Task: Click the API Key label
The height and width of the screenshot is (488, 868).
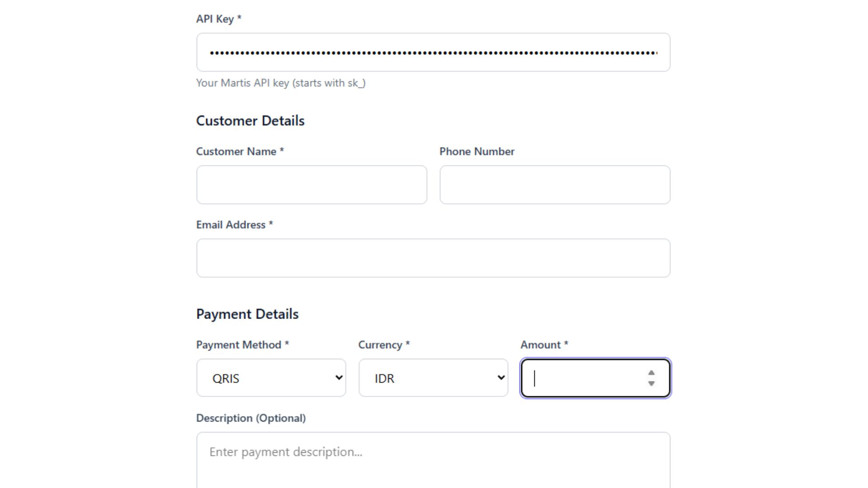Action: pyautogui.click(x=218, y=19)
